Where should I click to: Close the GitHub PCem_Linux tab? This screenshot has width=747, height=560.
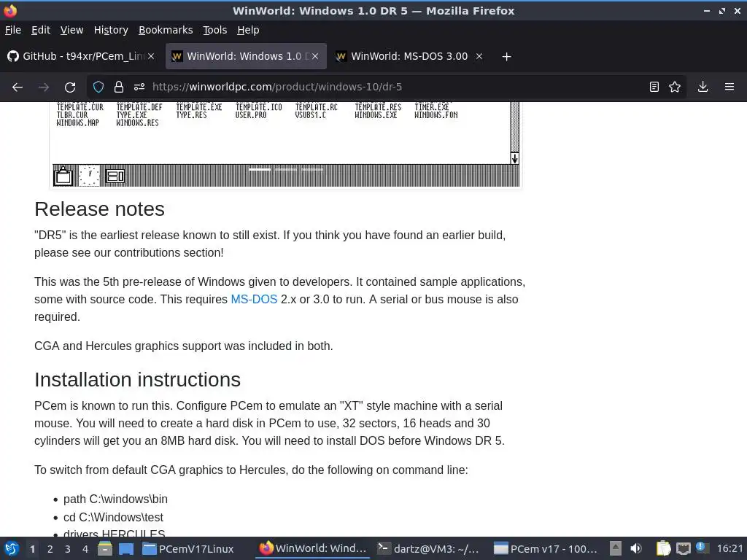point(150,56)
